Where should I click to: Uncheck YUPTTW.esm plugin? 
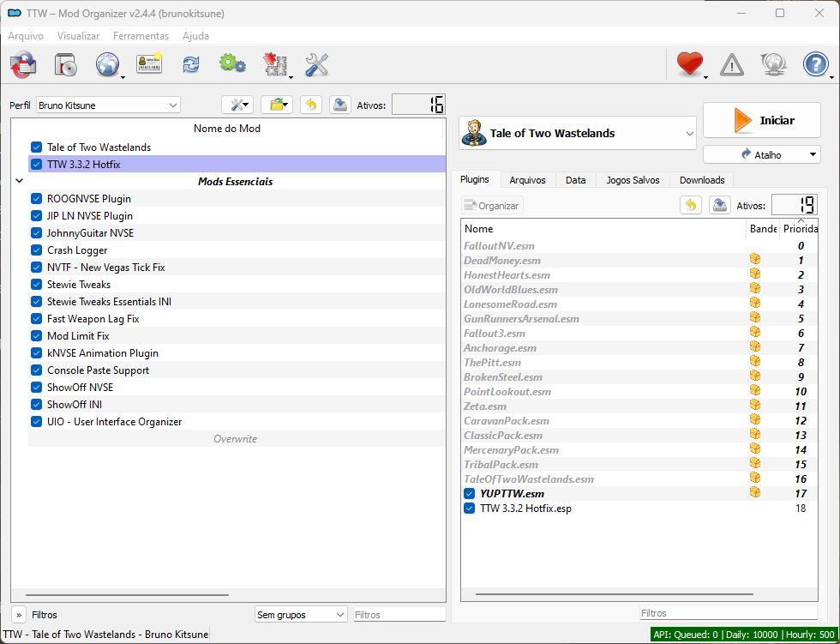470,493
